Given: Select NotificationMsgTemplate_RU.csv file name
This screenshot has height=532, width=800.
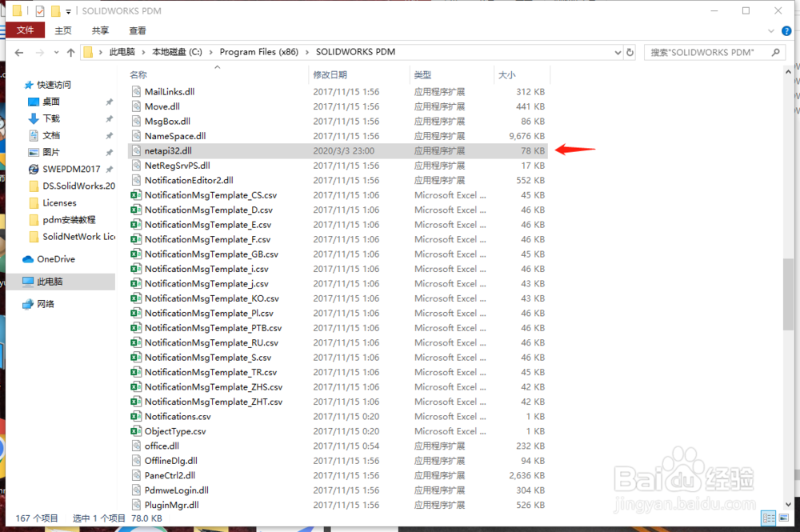Looking at the screenshot, I should pos(211,342).
